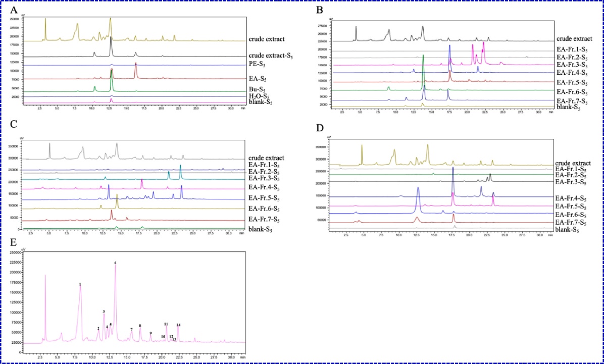Click peak number 13 in panel E

coord(174,339)
